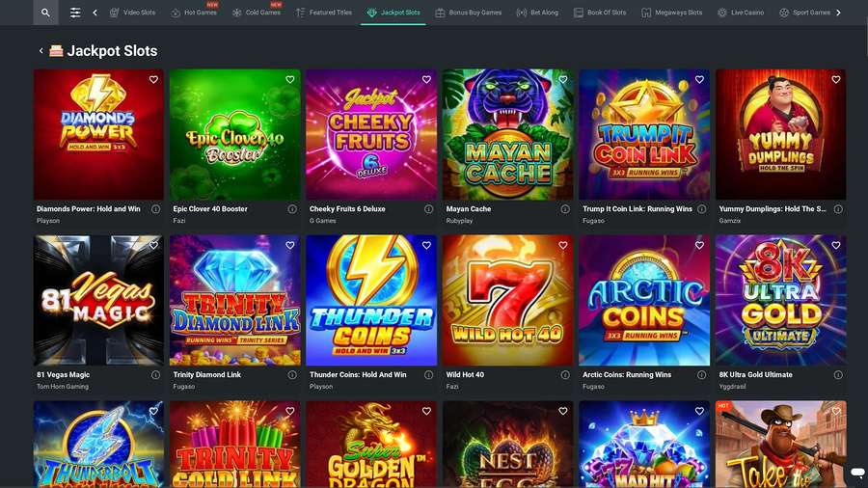Show info for Cheeky Fruits 6 Deluxe

point(428,209)
